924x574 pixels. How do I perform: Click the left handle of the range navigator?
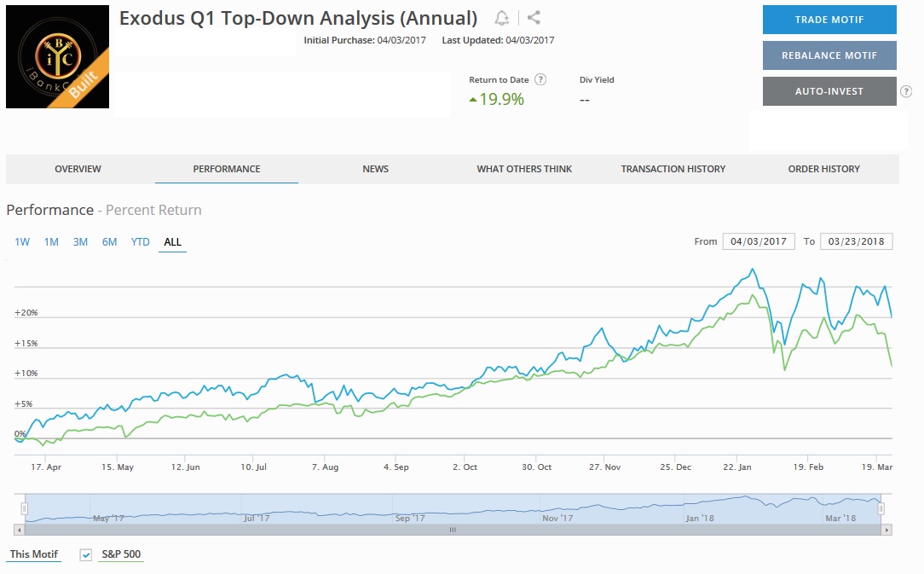pos(24,508)
